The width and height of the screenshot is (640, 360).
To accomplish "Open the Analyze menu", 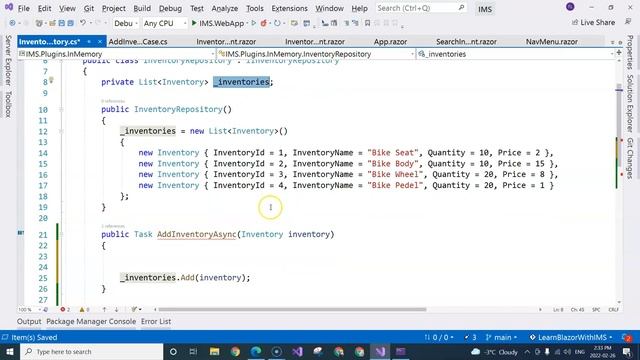I will click(x=224, y=8).
